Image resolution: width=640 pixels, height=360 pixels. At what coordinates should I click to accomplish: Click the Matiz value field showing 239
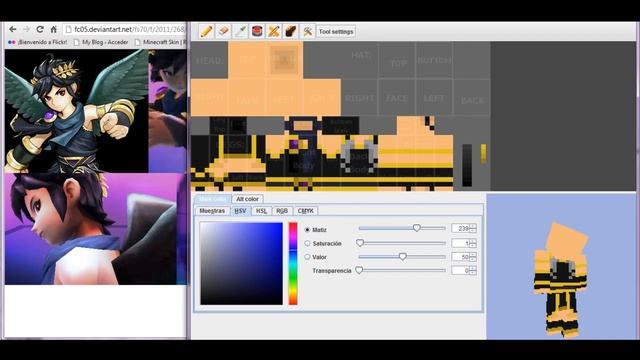coord(460,229)
